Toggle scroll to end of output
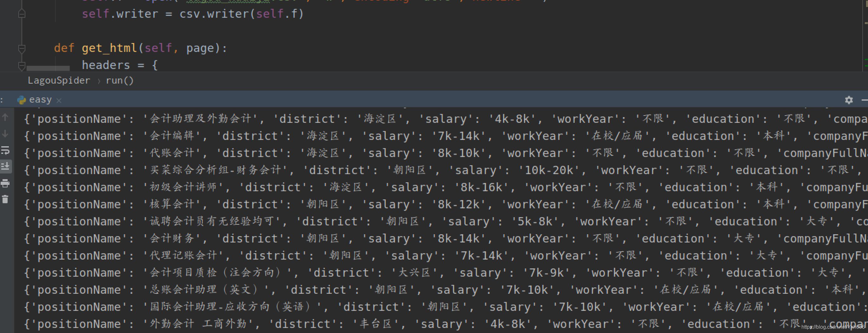Screen dimensions: 868x333 5,167
